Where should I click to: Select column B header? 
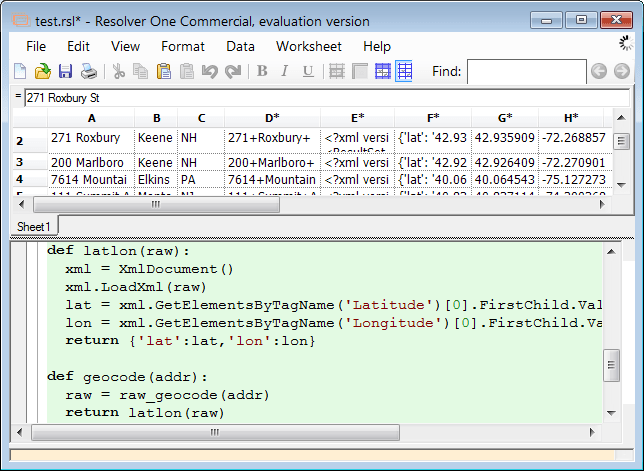(156, 118)
